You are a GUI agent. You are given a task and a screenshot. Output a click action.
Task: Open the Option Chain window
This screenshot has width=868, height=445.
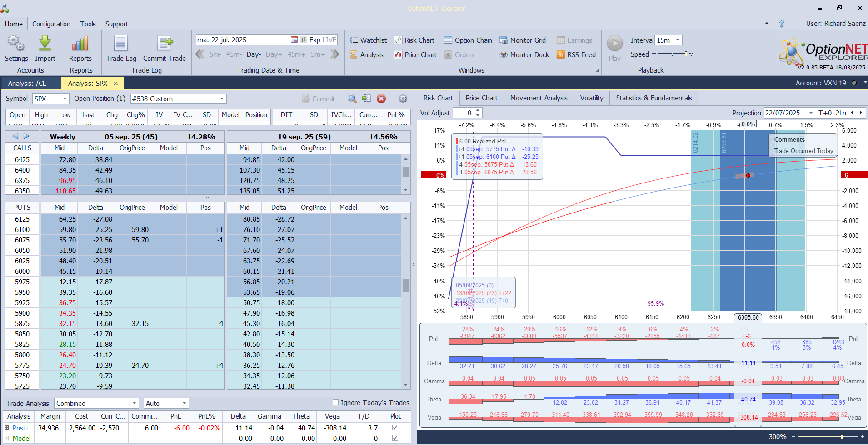(468, 40)
